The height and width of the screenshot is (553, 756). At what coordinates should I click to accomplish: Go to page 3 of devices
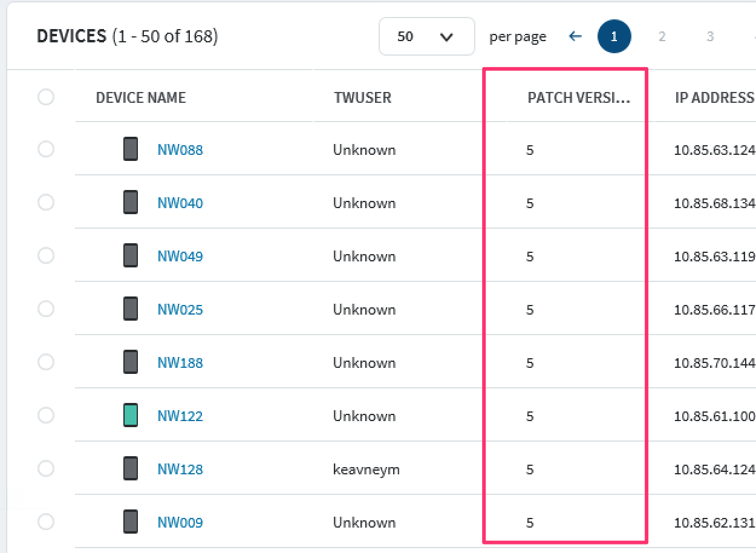(x=710, y=36)
